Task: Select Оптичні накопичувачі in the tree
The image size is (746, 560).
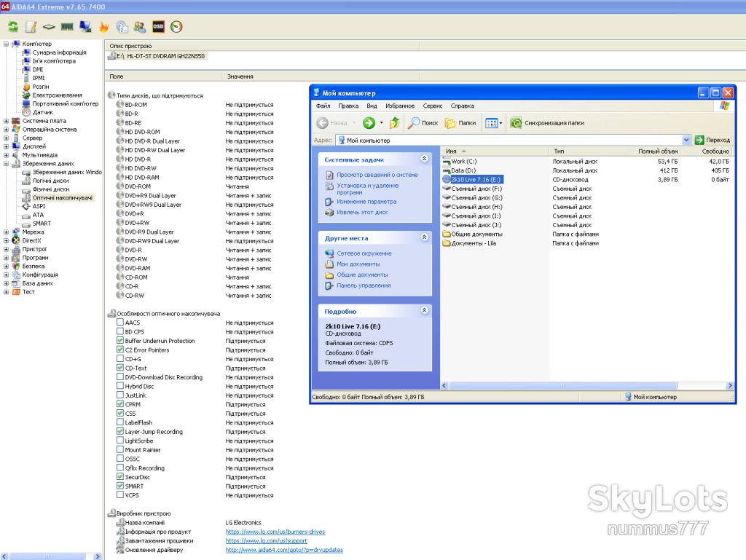Action: [63, 198]
